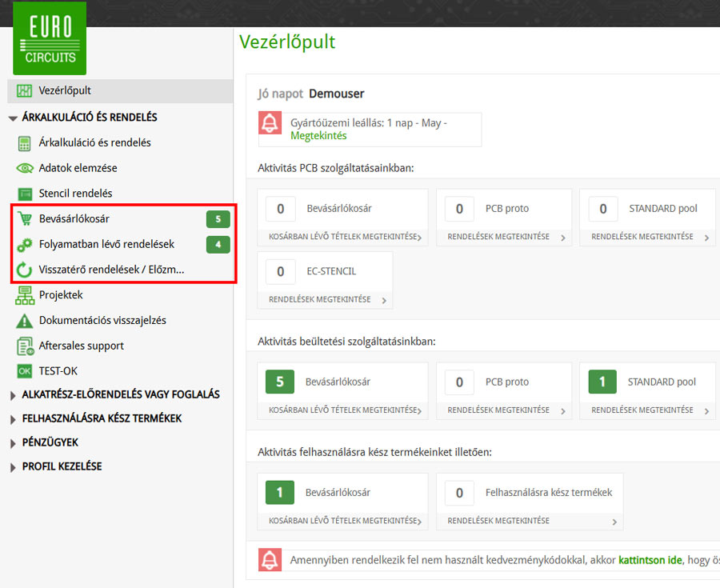Screen dimensions: 720x588
Task: Collapse the ÁRKALKULÁCIÓ ÉS RENDELÉS section arrow
Action: pyautogui.click(x=13, y=118)
